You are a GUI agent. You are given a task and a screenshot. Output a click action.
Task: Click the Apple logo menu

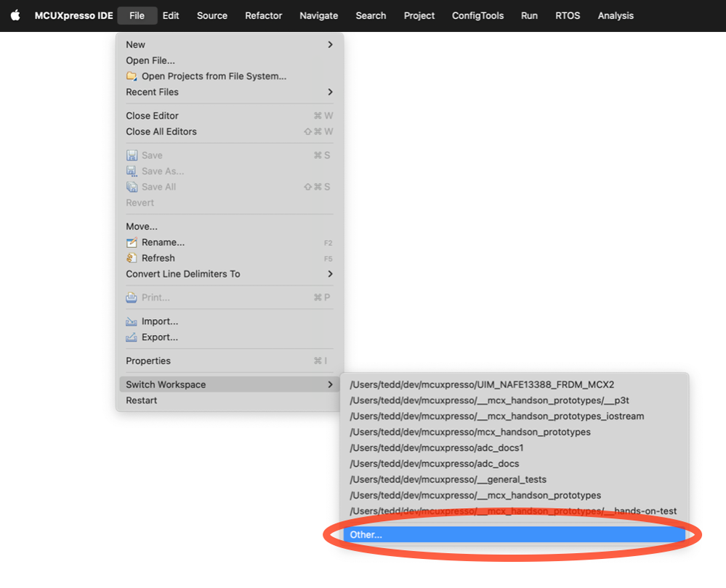15,15
